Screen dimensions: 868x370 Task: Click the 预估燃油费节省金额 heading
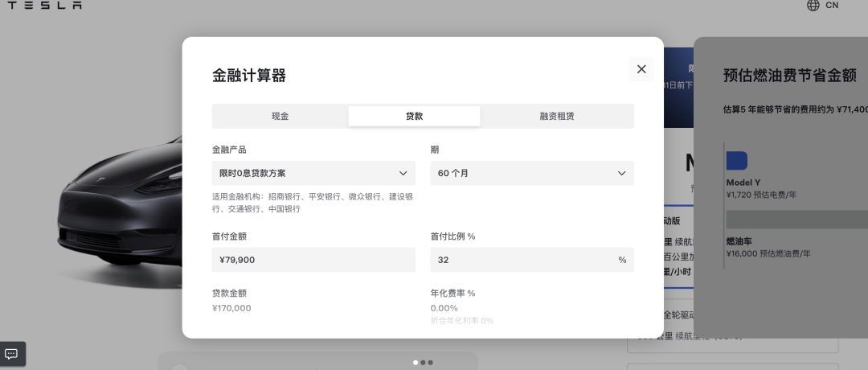tap(790, 76)
